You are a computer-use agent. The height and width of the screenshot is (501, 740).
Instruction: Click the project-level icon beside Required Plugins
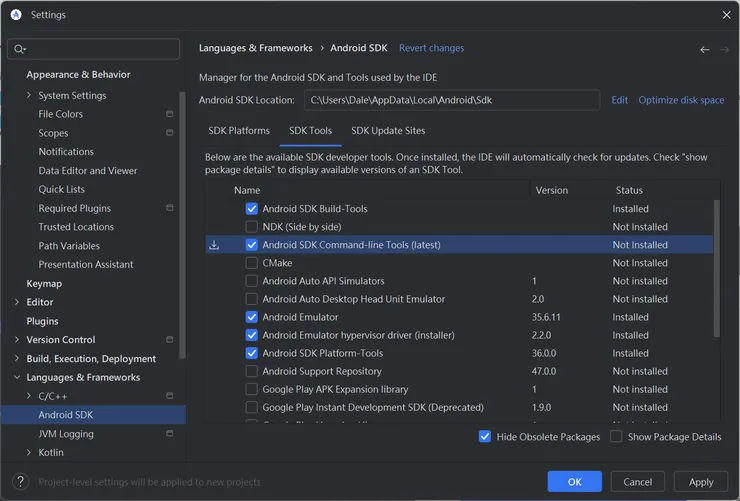pos(170,208)
